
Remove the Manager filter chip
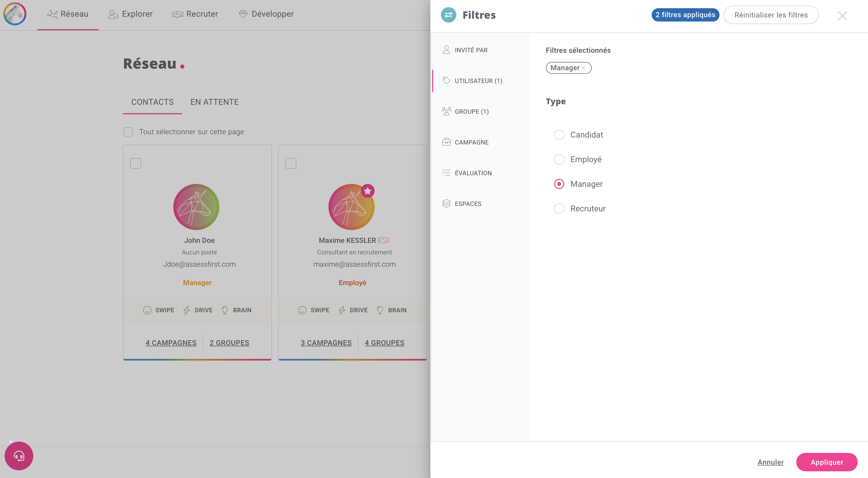(584, 68)
